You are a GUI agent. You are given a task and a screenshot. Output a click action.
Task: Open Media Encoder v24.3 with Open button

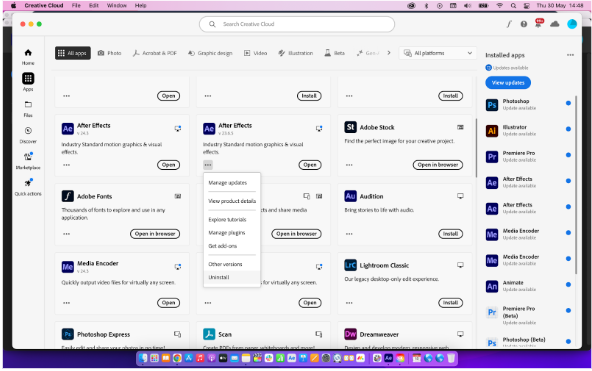point(168,303)
